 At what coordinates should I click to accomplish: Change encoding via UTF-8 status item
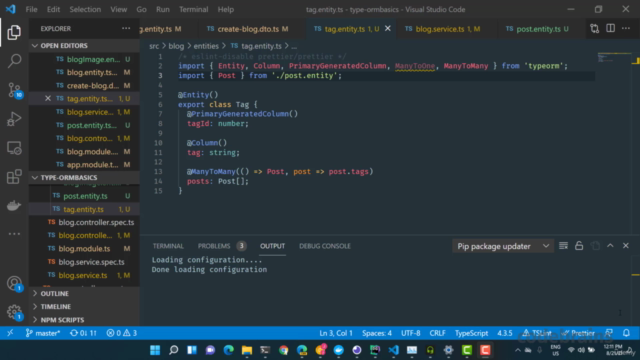(411, 333)
